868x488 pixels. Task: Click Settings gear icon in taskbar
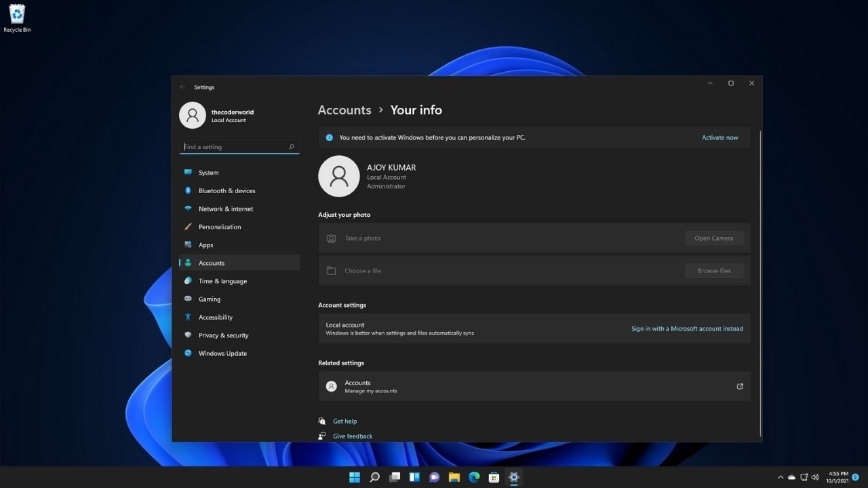click(x=514, y=477)
